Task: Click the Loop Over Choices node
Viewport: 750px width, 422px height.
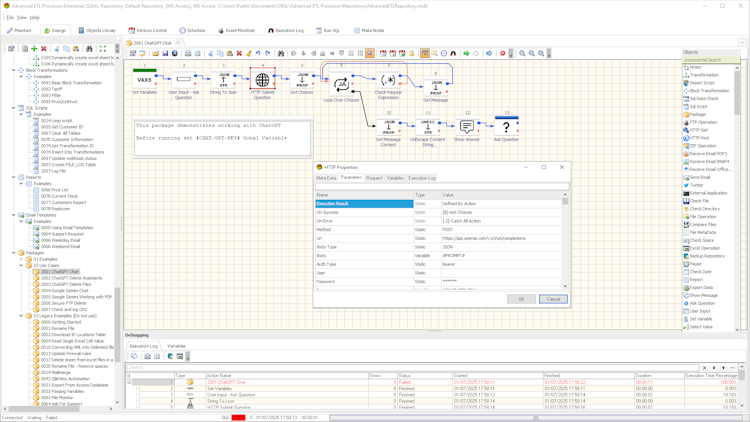Action: (x=341, y=85)
